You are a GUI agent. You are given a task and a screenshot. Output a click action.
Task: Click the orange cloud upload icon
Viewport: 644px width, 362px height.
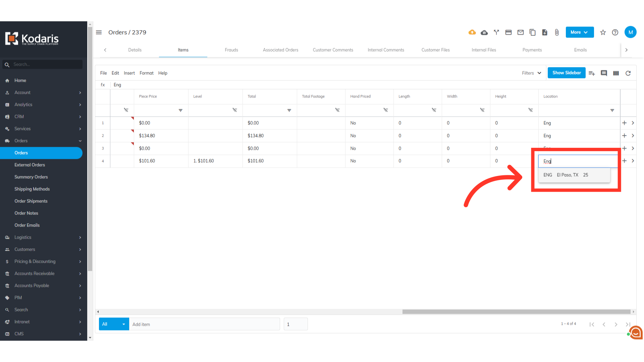click(472, 32)
